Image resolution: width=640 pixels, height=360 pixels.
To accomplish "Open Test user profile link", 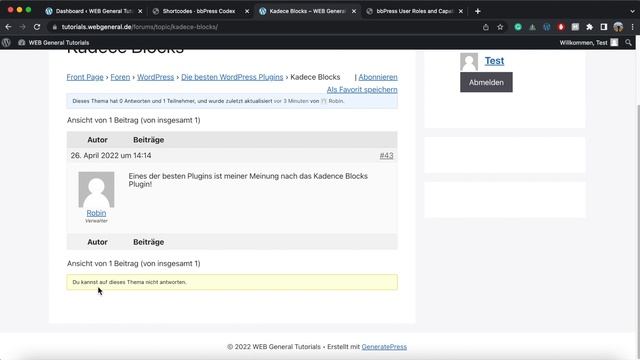I will point(494,61).
